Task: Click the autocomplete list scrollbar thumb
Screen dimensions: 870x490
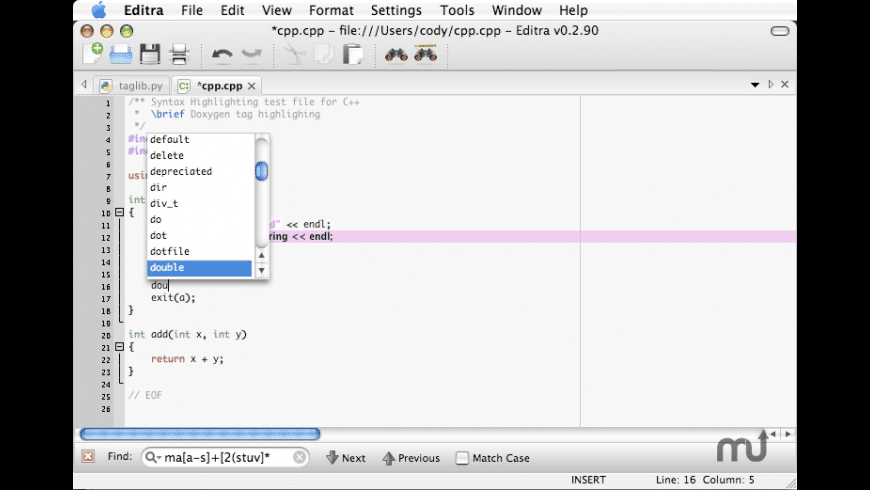Action: [261, 171]
